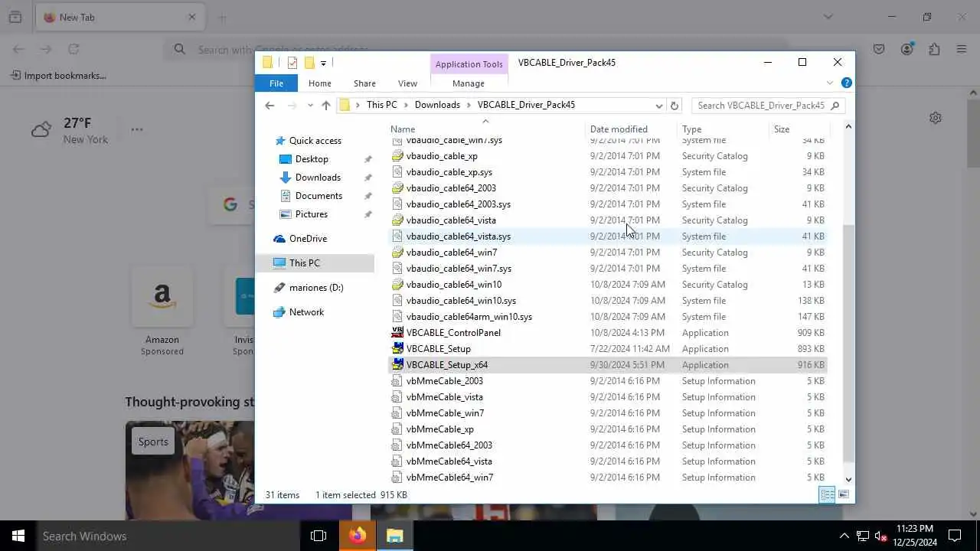Click the Search Windows taskbar box
The width and height of the screenshot is (980, 551).
169,536
